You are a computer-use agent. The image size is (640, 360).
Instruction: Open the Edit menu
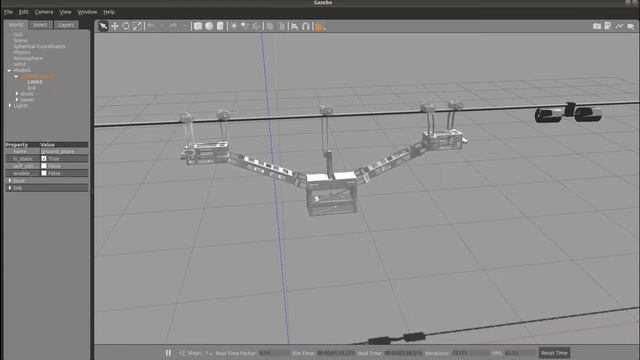pos(23,12)
